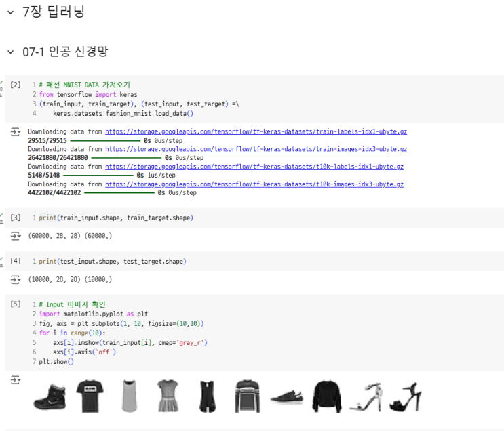Click the black high-heel sandal output image
Viewport: 504px width, 431px height.
click(406, 396)
